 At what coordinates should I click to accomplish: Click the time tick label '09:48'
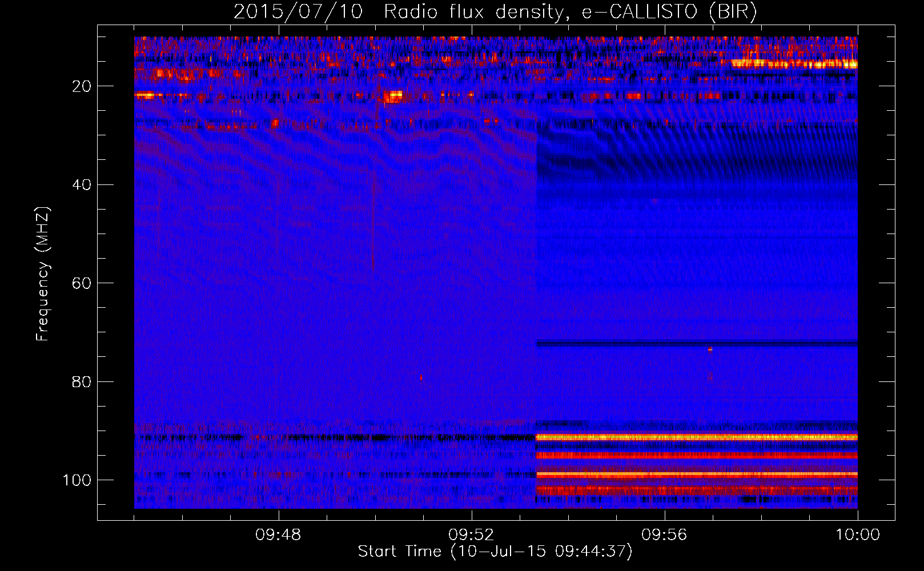pos(278,535)
